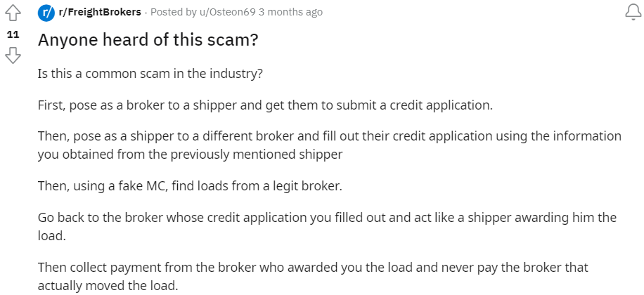Toggle post notifications with the bell icon
The width and height of the screenshot is (644, 295).
coord(633,13)
